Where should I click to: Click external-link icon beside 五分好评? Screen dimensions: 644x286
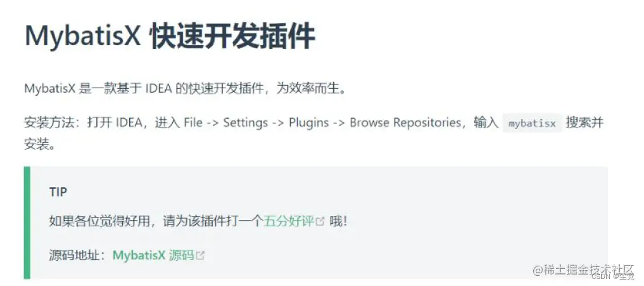(320, 222)
